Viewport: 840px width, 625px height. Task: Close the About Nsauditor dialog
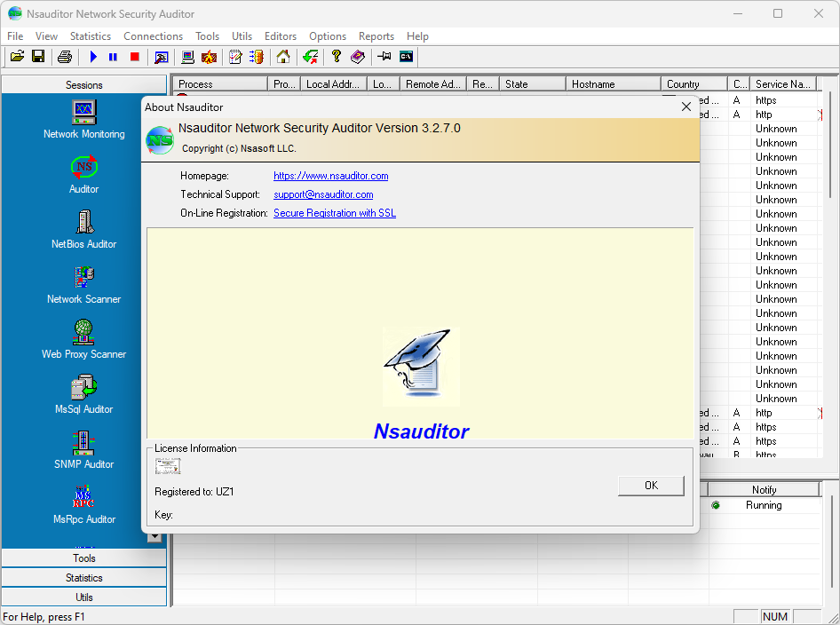[x=686, y=107]
